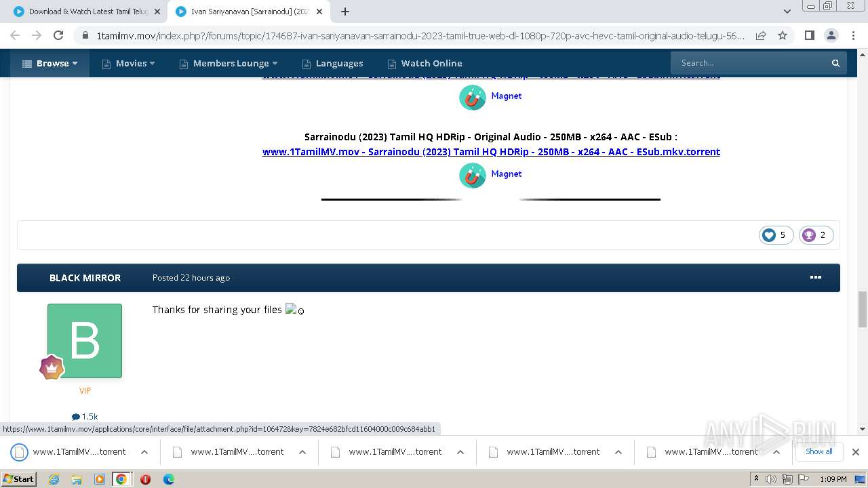The image size is (868, 488).
Task: Click the site padlock icon in address bar
Action: point(85,35)
